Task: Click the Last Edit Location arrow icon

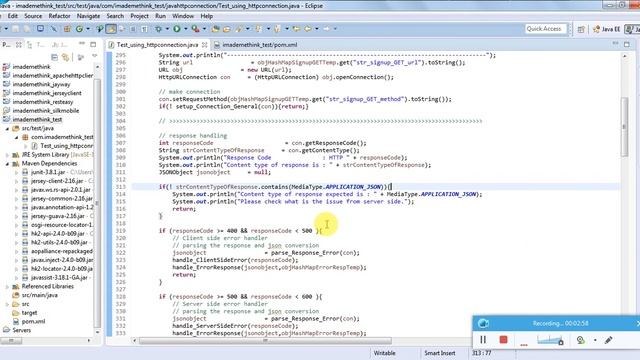Action: (x=297, y=29)
